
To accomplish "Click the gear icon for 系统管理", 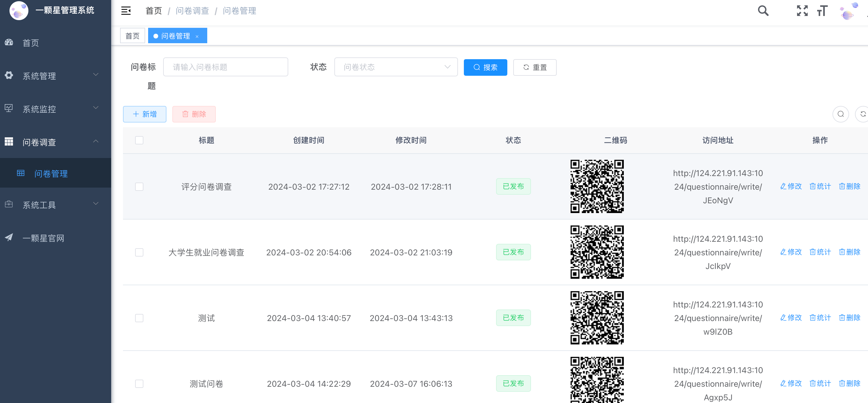I will [x=9, y=75].
